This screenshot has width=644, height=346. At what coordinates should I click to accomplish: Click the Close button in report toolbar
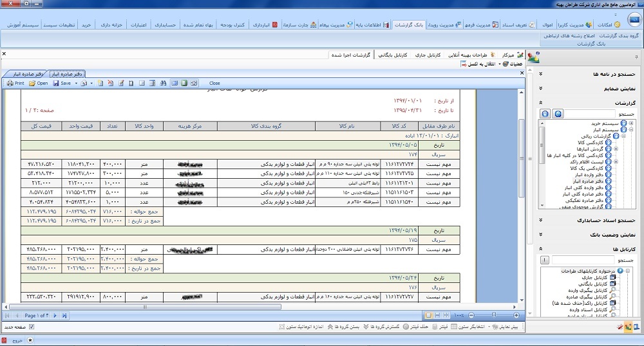click(x=214, y=83)
